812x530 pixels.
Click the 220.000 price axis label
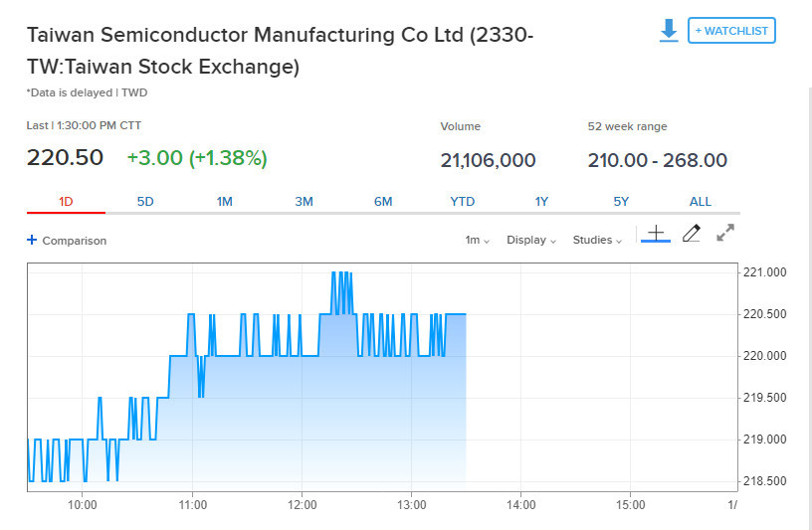764,356
